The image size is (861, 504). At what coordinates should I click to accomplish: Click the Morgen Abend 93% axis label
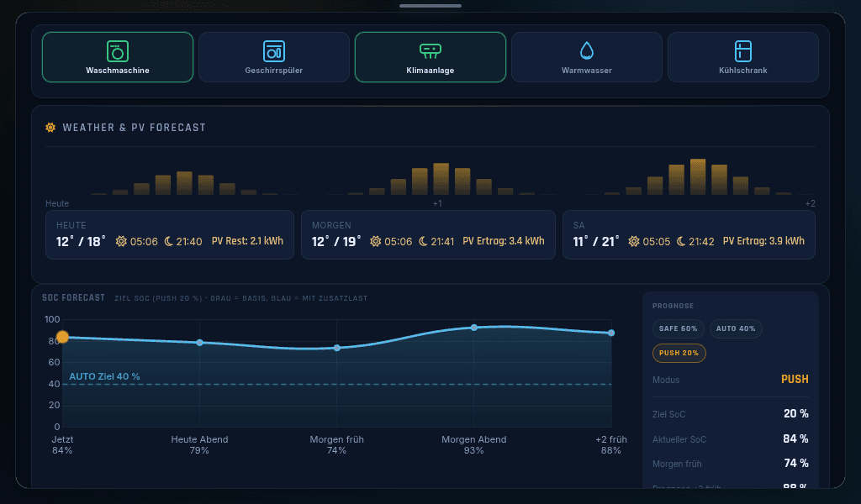point(474,444)
